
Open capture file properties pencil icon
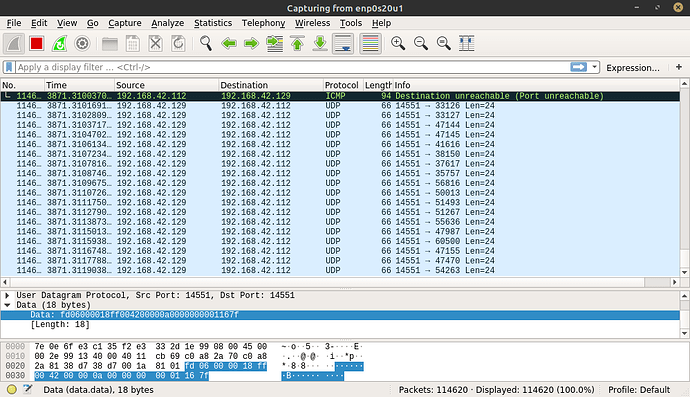point(28,390)
